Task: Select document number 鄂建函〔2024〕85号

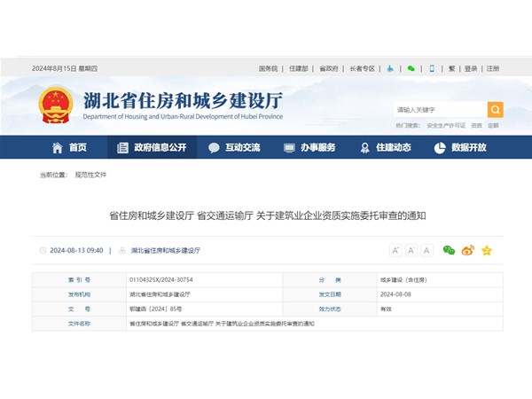Action: (156, 309)
